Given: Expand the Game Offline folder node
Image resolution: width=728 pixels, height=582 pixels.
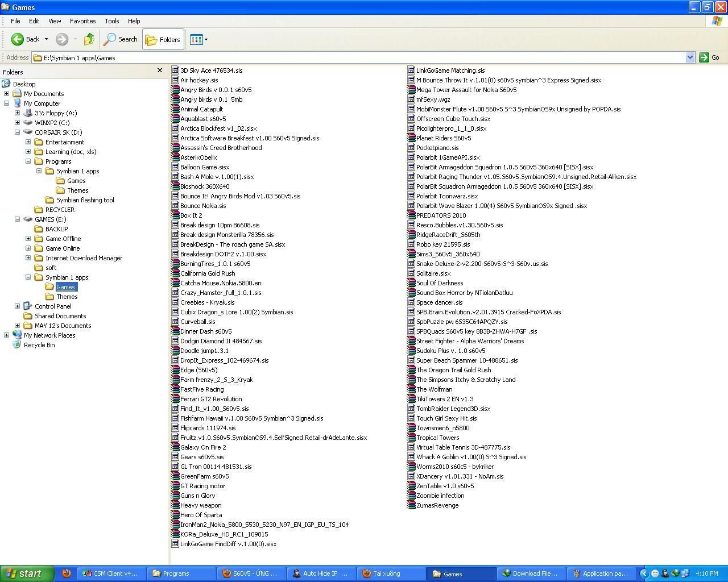Looking at the screenshot, I should pos(28,239).
